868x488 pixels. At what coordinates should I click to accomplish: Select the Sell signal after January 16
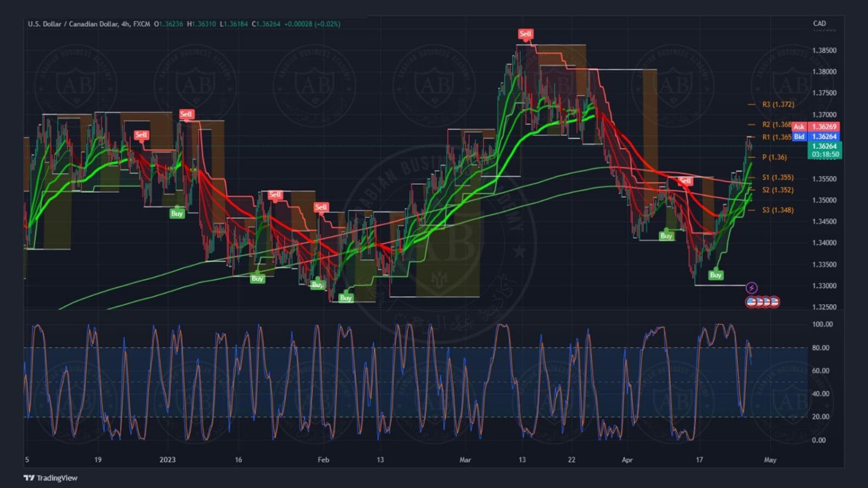(275, 195)
